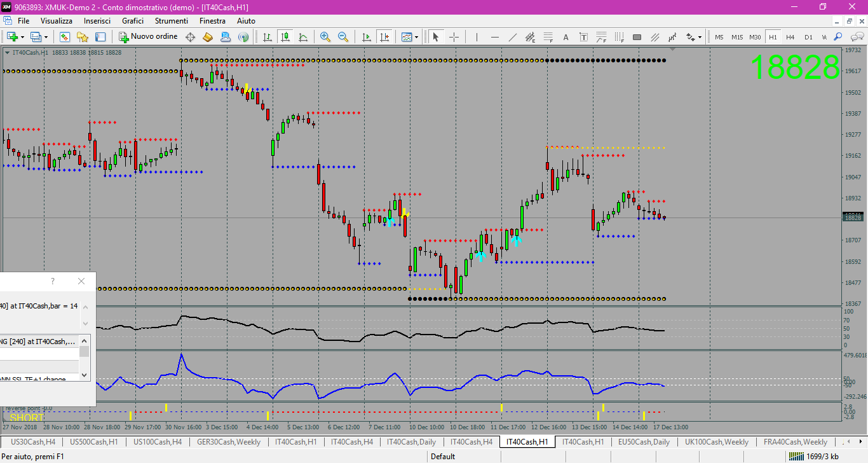Close the small alert dialog

(x=81, y=281)
